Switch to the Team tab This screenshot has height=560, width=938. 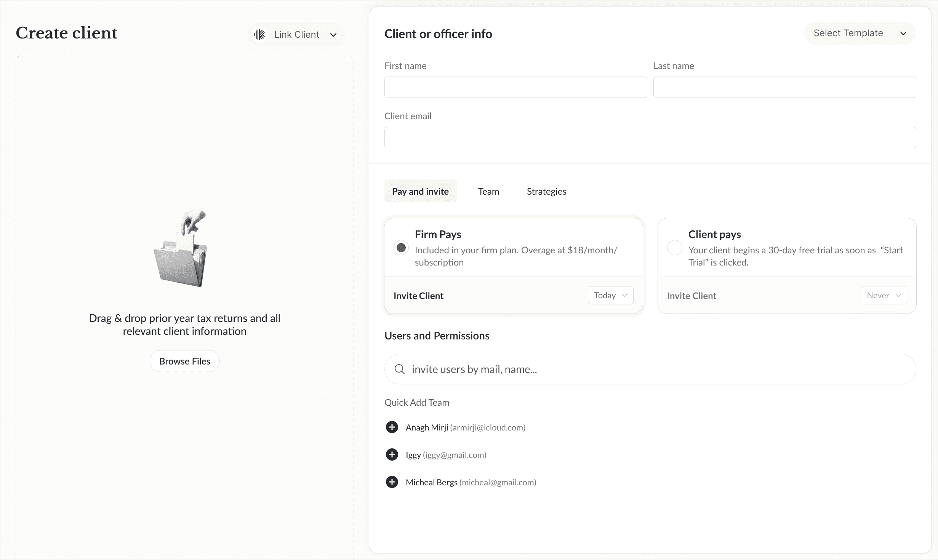[x=488, y=191]
